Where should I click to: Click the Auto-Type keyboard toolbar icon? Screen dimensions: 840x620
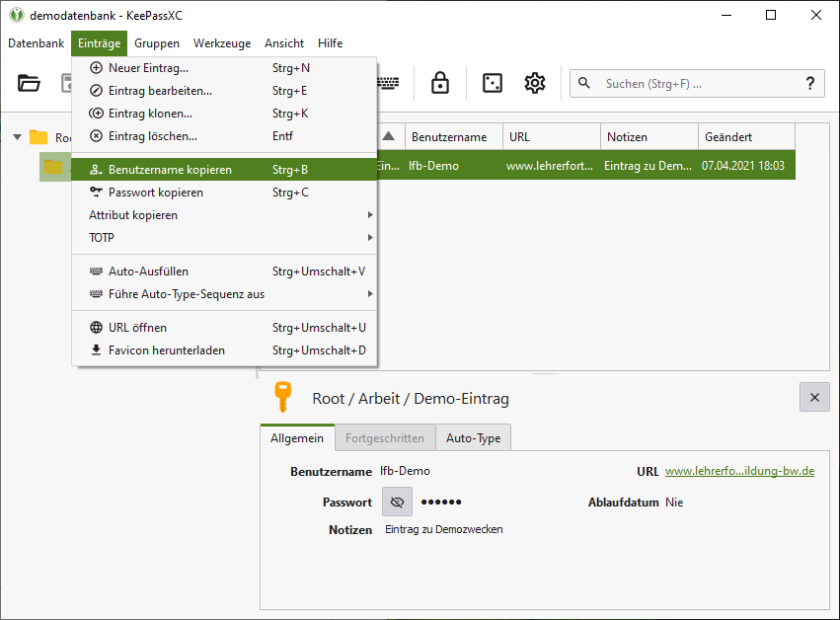[389, 84]
